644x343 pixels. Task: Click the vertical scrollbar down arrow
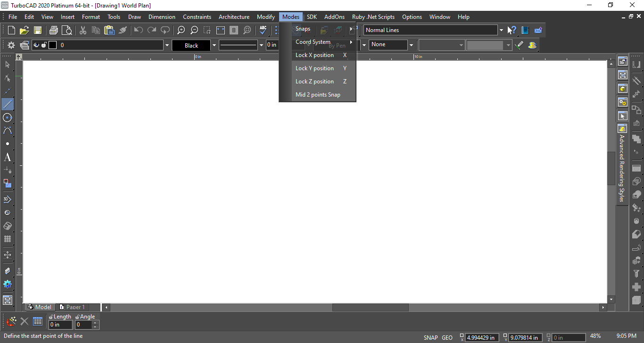tap(611, 299)
